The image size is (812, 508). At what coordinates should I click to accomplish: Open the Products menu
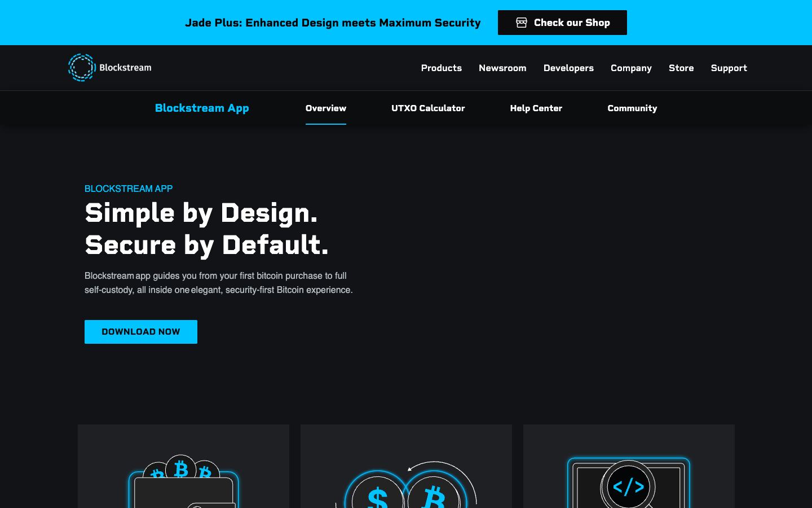coord(441,68)
